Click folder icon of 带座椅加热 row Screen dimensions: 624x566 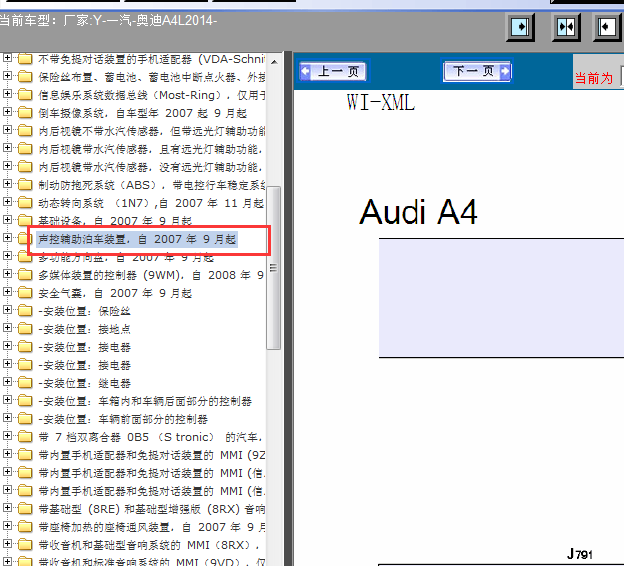point(25,527)
